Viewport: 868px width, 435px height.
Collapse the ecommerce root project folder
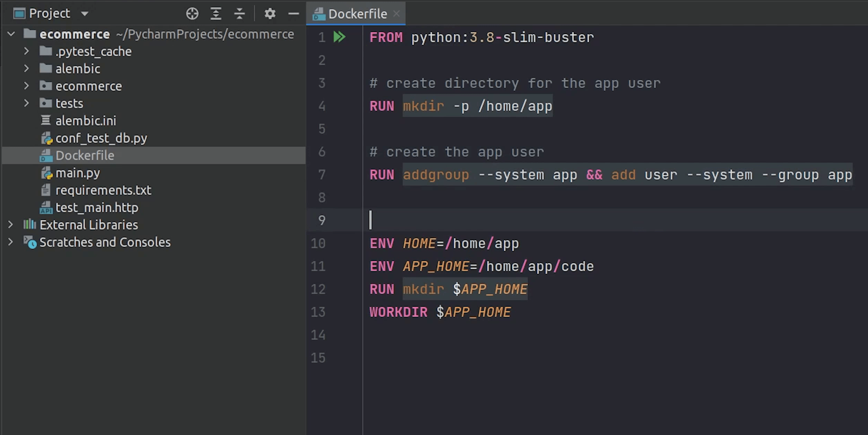click(11, 34)
